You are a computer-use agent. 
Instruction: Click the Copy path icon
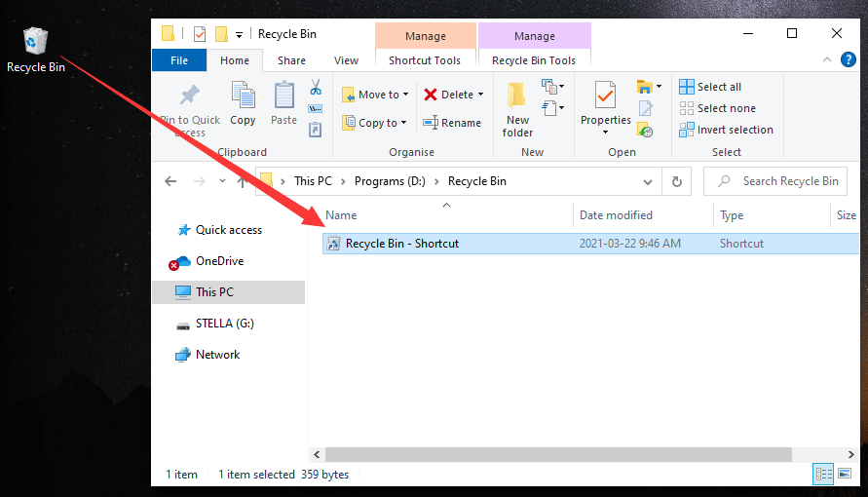point(316,108)
